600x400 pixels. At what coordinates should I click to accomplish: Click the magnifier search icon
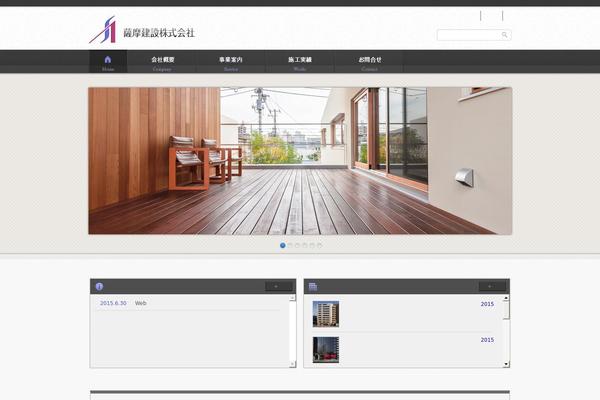504,35
